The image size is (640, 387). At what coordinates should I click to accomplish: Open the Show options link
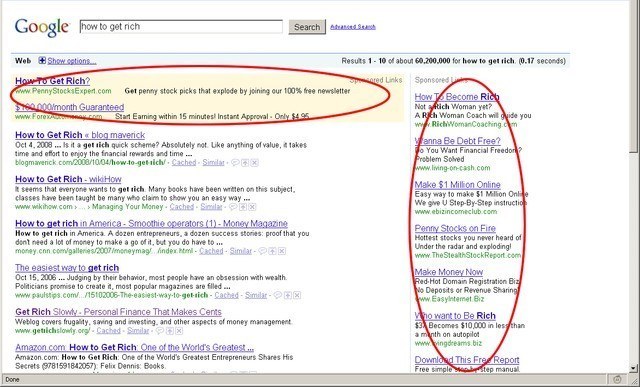(72, 61)
